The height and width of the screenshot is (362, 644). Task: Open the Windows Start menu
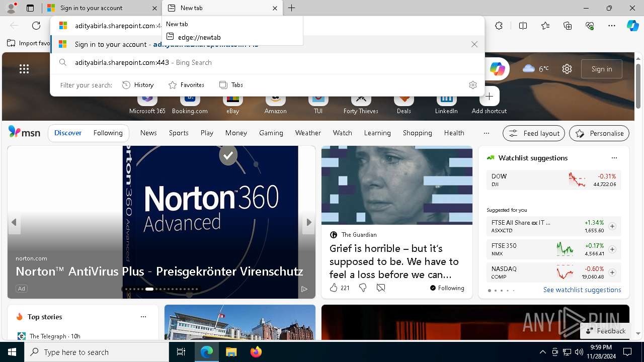(x=12, y=352)
